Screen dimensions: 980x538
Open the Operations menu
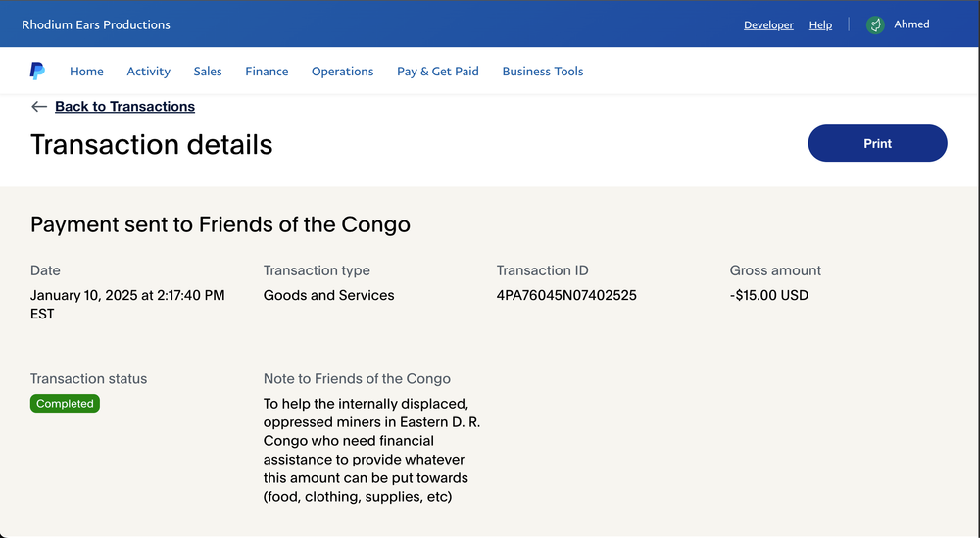(x=342, y=72)
